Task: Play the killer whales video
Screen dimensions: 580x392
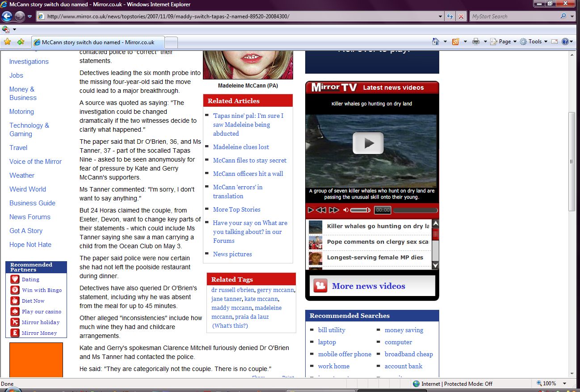Action: pyautogui.click(x=368, y=143)
